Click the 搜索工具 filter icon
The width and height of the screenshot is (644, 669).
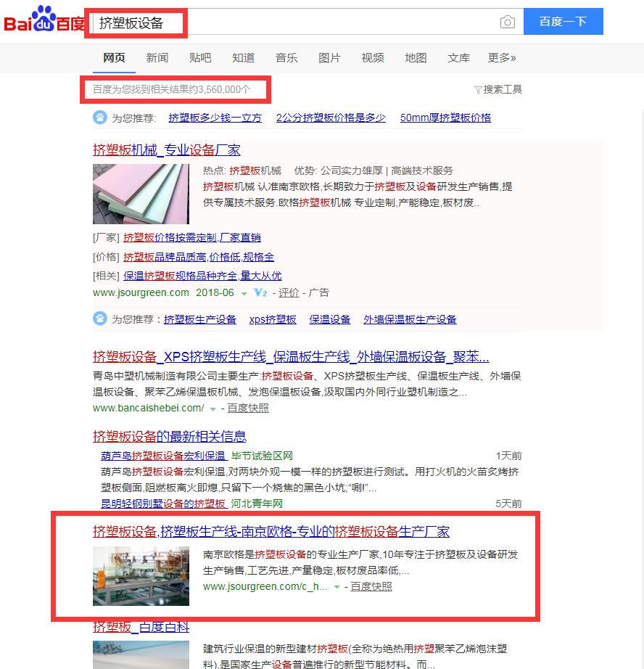point(477,90)
